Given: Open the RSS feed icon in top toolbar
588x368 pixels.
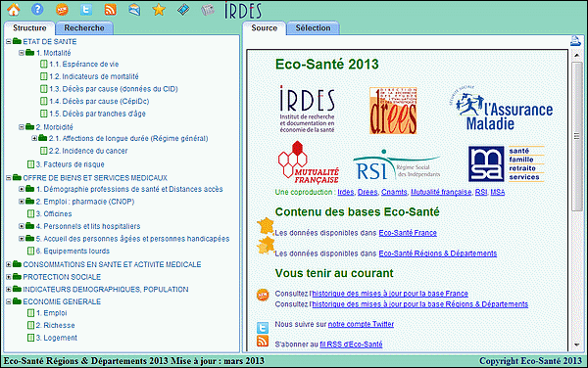Looking at the screenshot, I should point(110,10).
